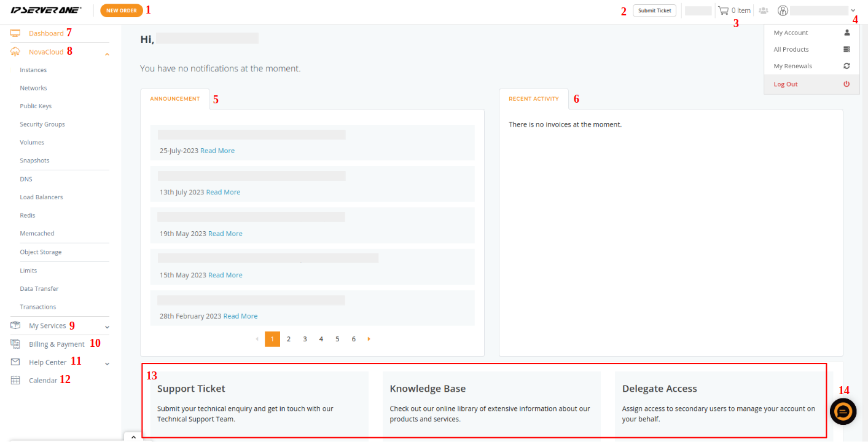
Task: Click the NovaCloud cloud icon
Action: [x=15, y=52]
